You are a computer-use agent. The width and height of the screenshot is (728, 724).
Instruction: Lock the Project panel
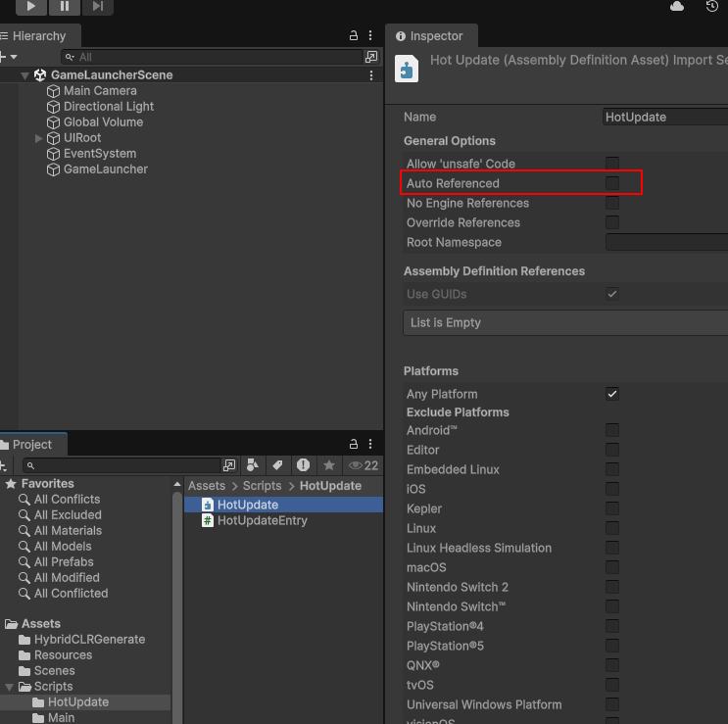point(354,444)
